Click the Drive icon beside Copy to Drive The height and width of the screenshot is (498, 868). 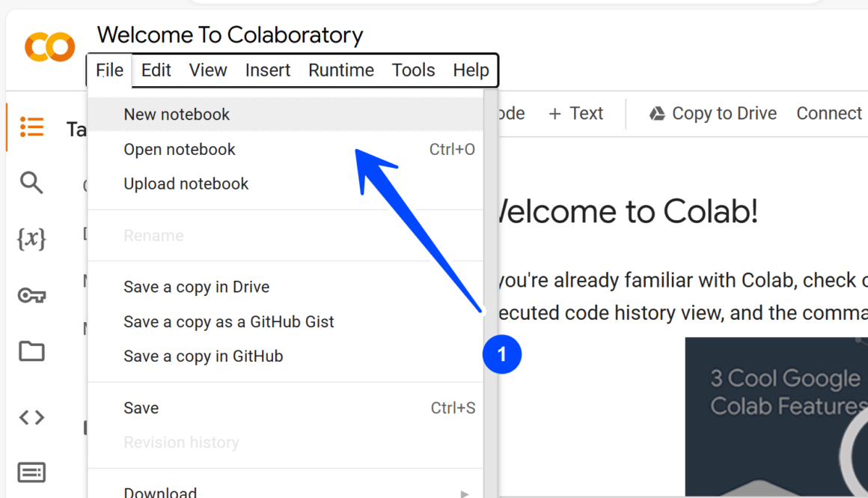(x=657, y=114)
